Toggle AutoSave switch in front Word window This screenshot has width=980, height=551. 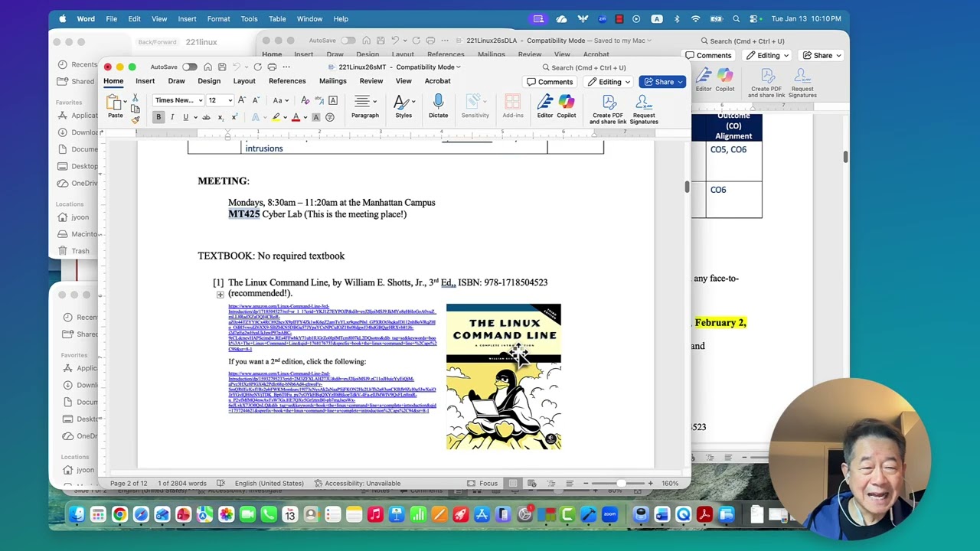coord(189,67)
